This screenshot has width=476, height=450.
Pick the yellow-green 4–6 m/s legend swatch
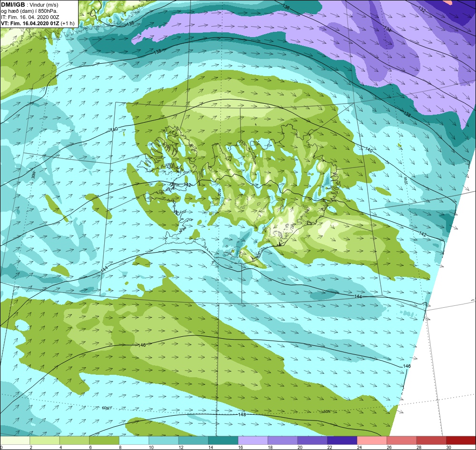(74, 440)
